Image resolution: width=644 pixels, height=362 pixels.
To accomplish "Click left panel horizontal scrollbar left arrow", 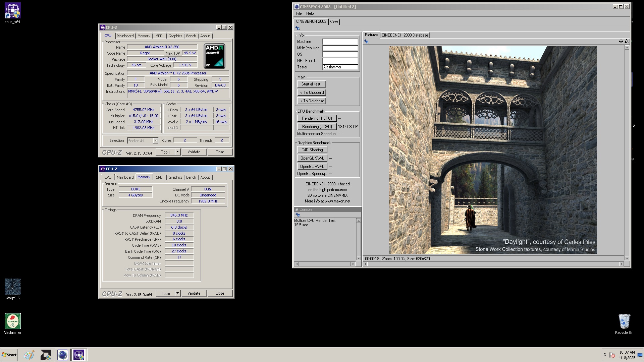I will click(297, 264).
